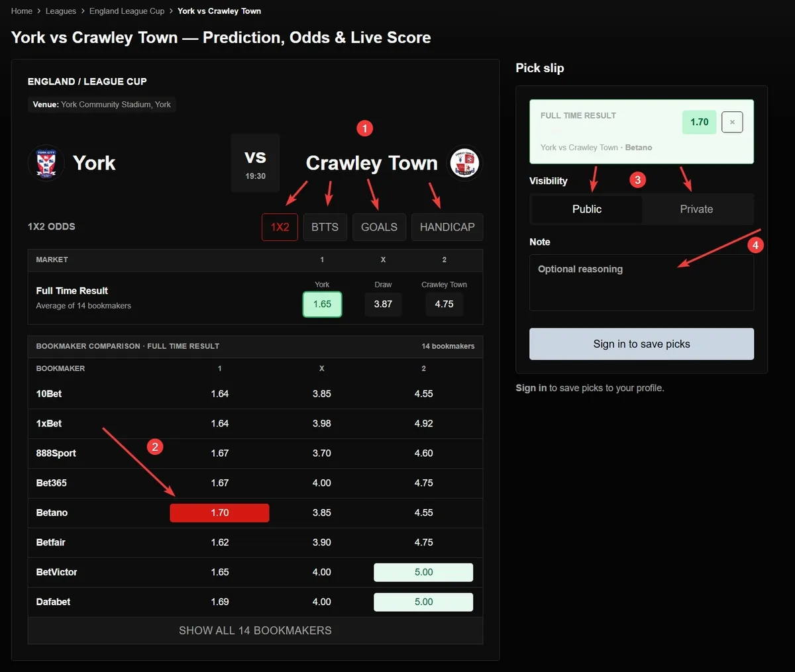Click Bet365 home odds 1.67
Screen dimensions: 795x672
[x=219, y=483]
